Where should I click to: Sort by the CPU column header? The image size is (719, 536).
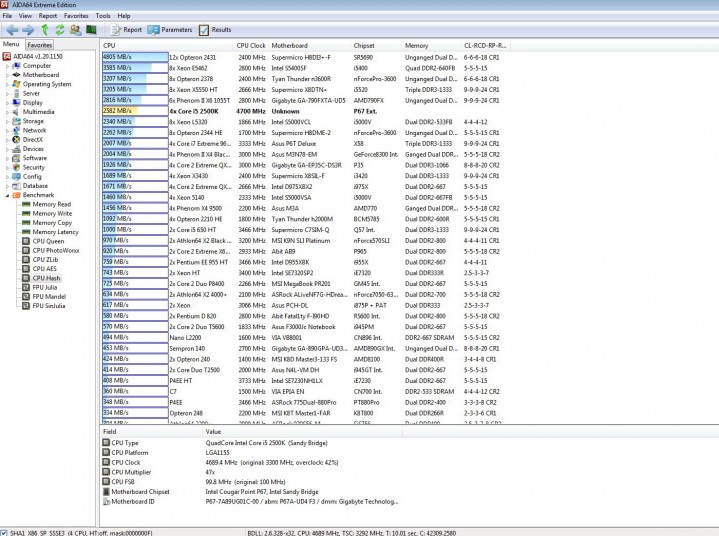click(166, 45)
